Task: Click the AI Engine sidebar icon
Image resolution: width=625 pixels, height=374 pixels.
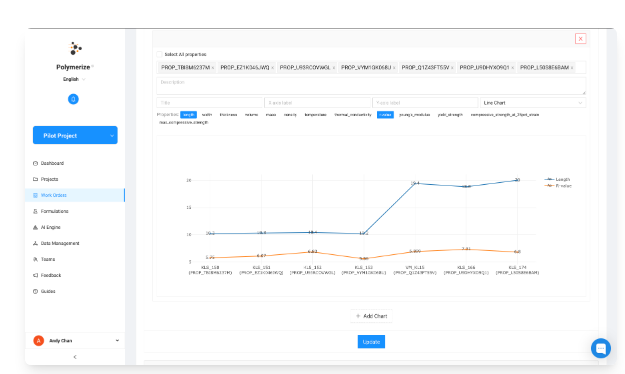Action: [x=35, y=227]
